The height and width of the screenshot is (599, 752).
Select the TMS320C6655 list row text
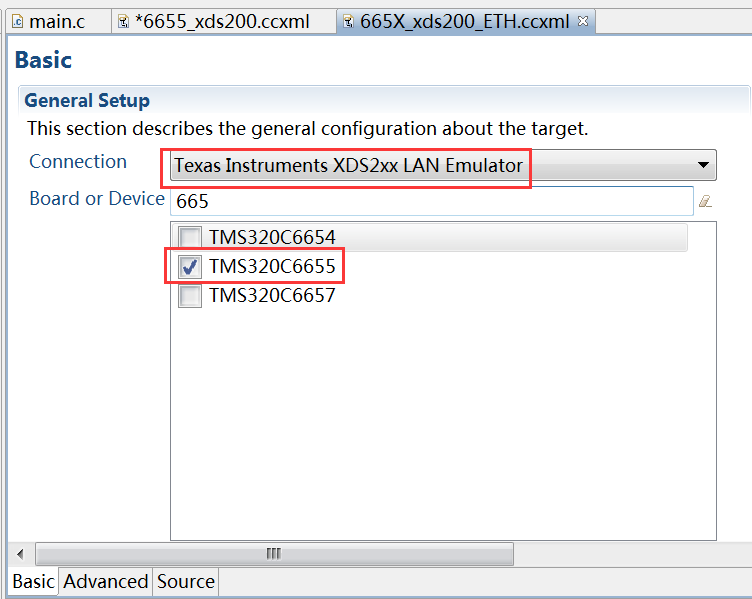pyautogui.click(x=272, y=267)
